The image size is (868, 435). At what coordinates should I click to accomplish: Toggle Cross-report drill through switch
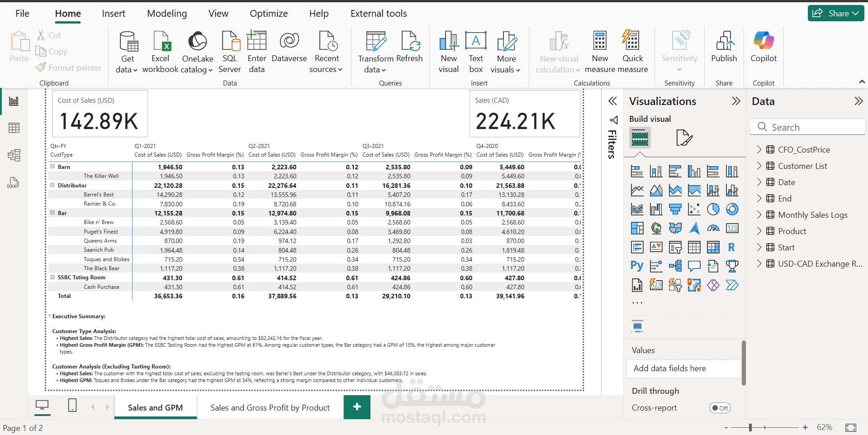tap(720, 408)
